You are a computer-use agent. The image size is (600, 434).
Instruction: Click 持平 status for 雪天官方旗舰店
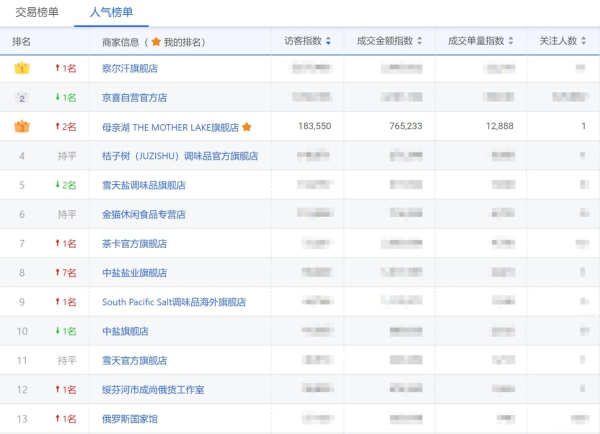(x=67, y=360)
